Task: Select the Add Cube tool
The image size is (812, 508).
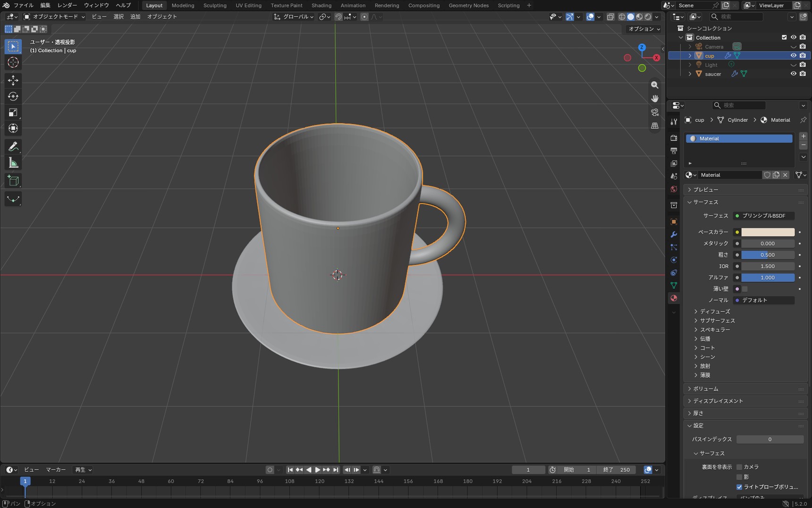Action: pyautogui.click(x=13, y=180)
